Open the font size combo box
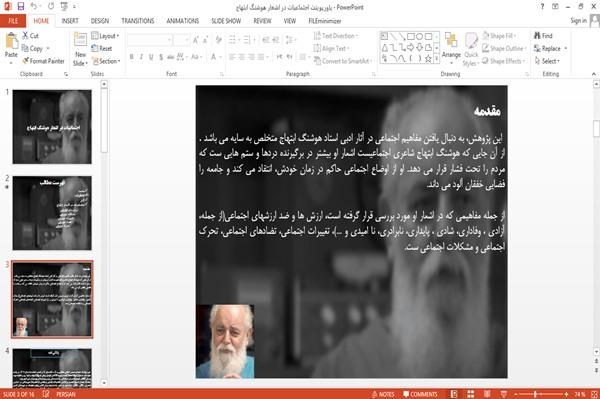Screen dimensions: 600x399 pyautogui.click(x=181, y=40)
